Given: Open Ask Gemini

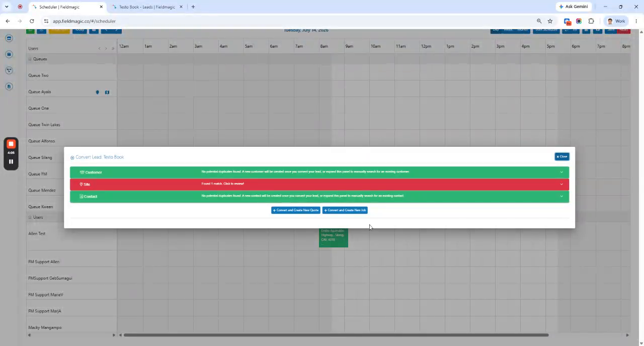Looking at the screenshot, I should 573,7.
